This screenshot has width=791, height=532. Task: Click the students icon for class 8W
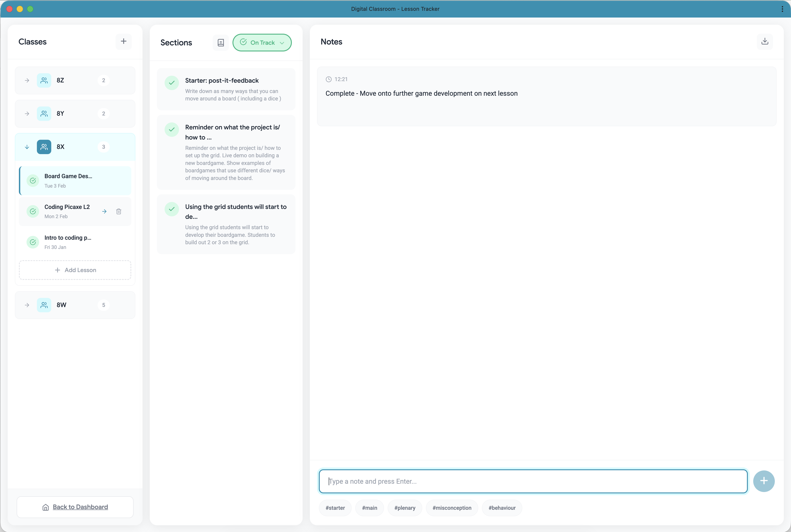coord(44,305)
